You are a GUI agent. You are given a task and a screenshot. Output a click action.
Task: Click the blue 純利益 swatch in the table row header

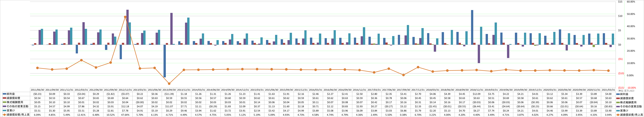pos(4,94)
